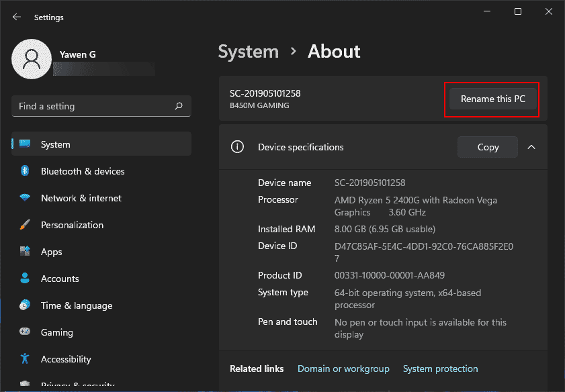
Task: Click the info icon beside Device specifications
Action: click(x=237, y=147)
